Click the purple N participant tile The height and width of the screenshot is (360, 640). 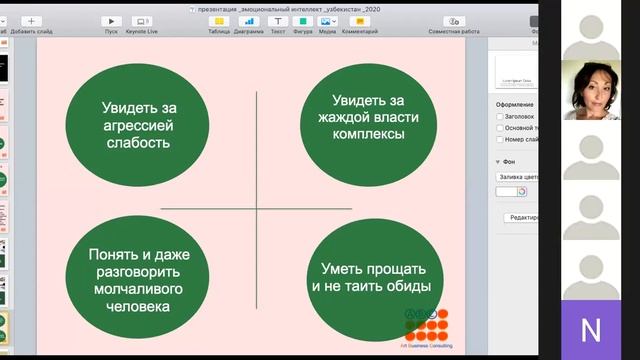coord(591,330)
